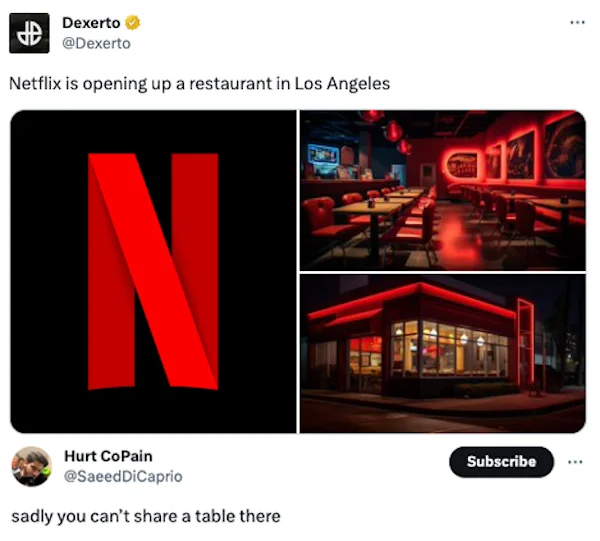Click the tweet text about Netflix restaurant
Viewport: 600px width, 541px height.
(x=199, y=84)
